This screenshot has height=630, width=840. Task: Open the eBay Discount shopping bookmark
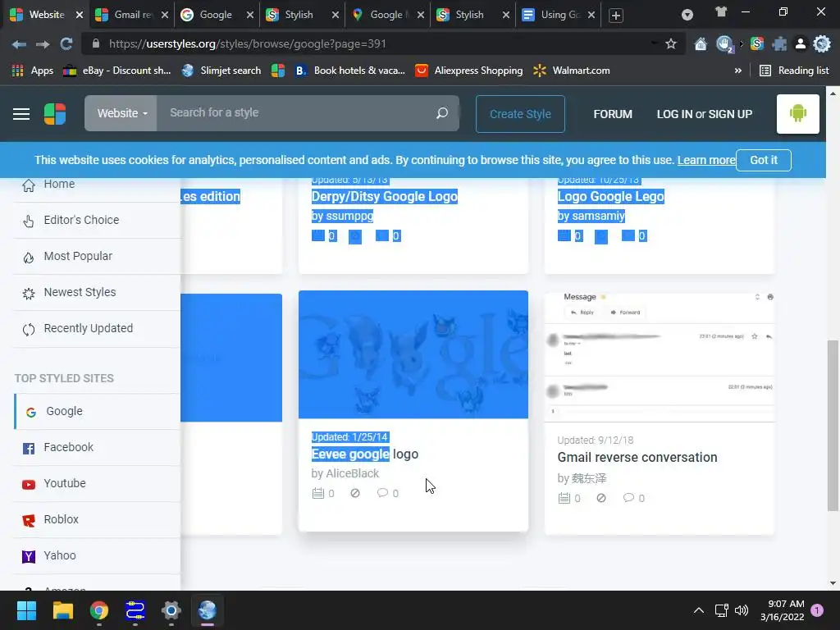pyautogui.click(x=117, y=71)
